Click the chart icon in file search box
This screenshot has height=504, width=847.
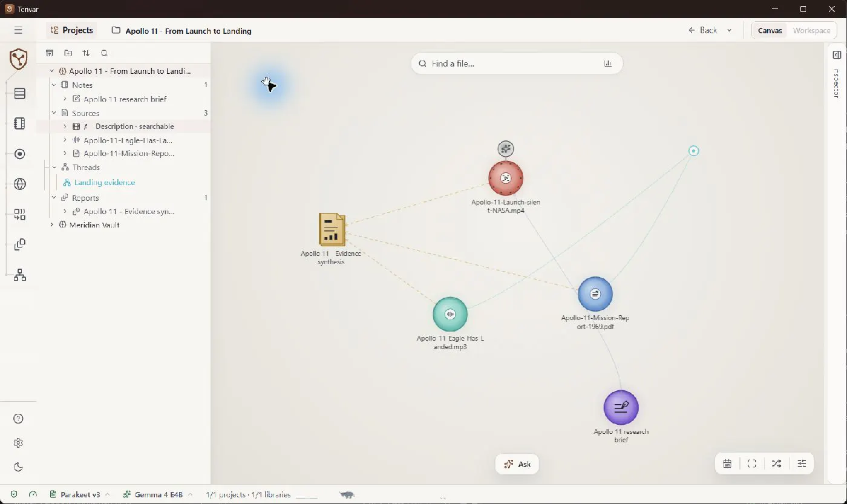(608, 64)
